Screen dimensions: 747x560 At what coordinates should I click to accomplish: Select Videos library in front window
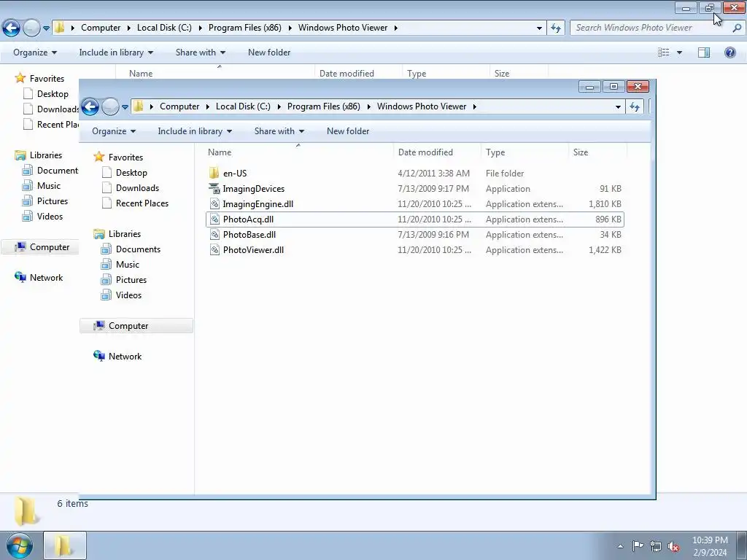[x=128, y=295]
